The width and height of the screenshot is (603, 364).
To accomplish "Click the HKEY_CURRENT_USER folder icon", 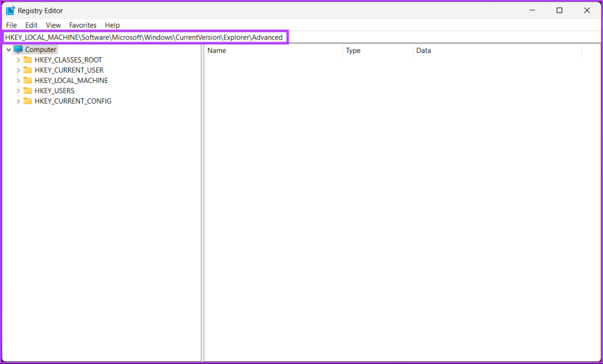I will click(x=28, y=70).
